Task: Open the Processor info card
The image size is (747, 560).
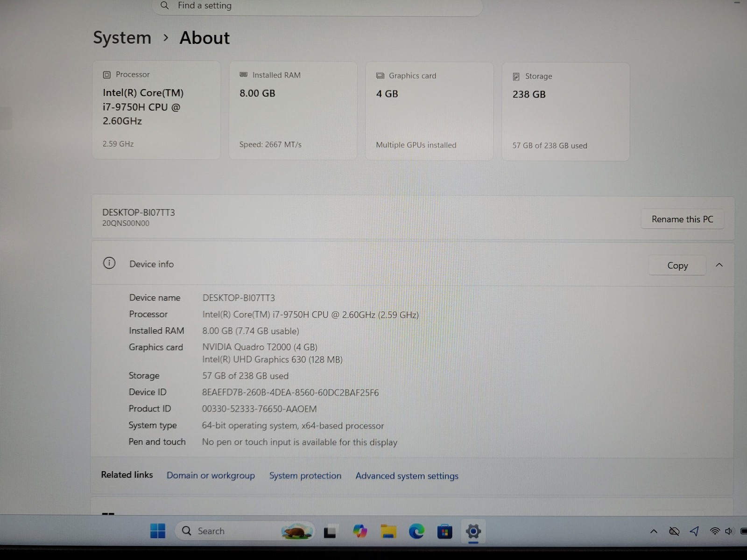Action: 156,110
